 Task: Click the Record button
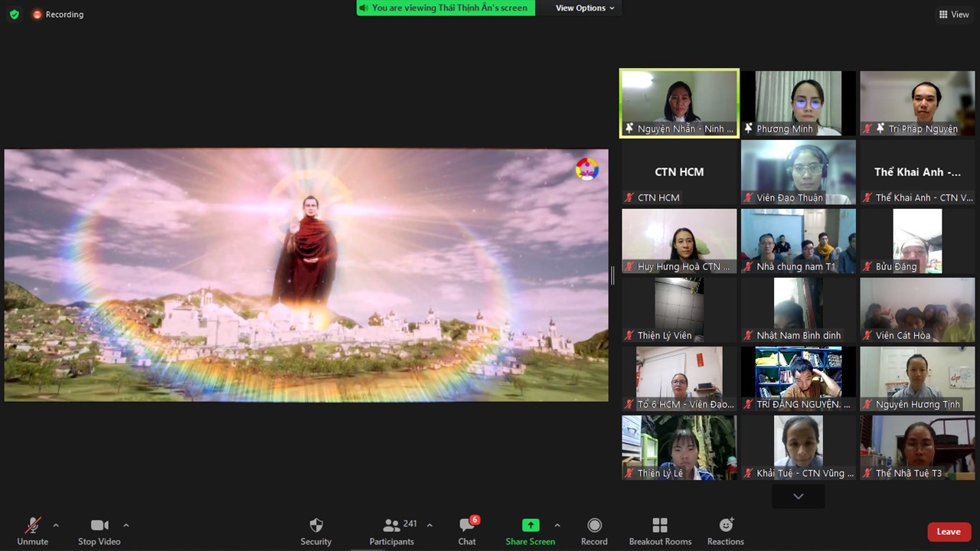(x=594, y=531)
